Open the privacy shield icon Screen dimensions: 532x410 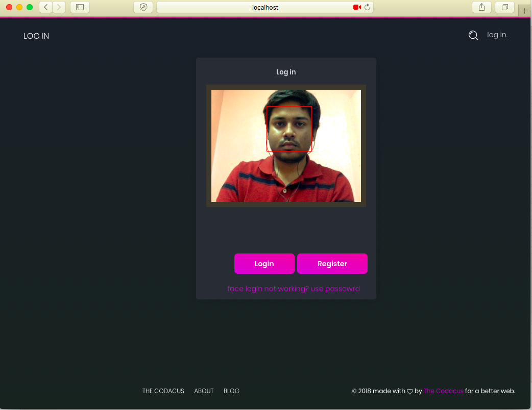coord(143,7)
